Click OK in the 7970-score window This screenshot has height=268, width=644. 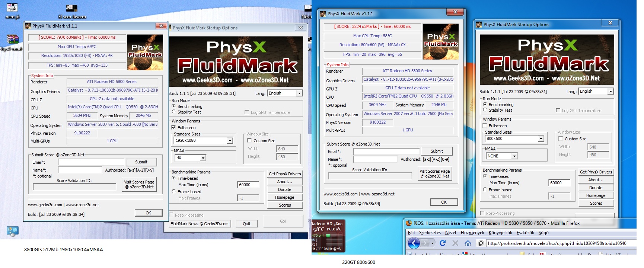tap(149, 213)
